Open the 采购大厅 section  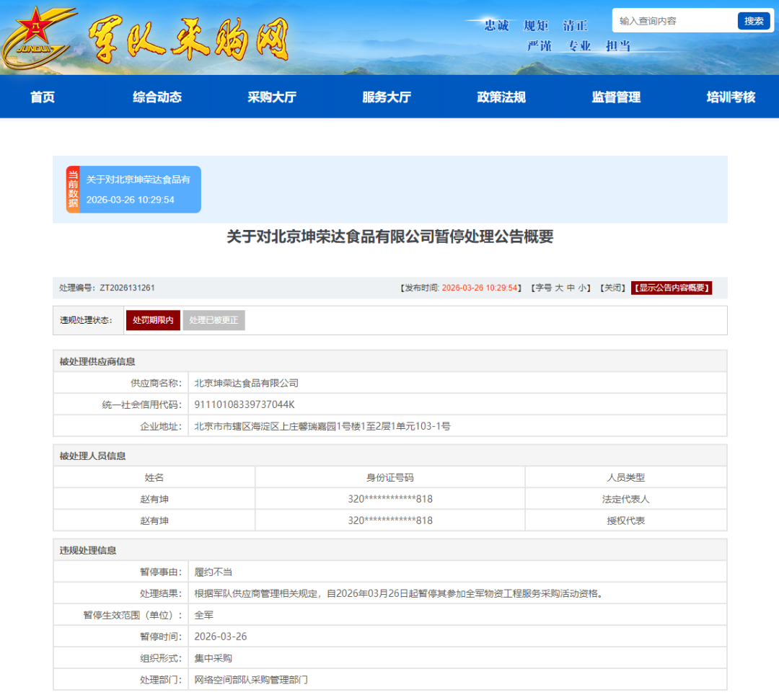tap(272, 97)
